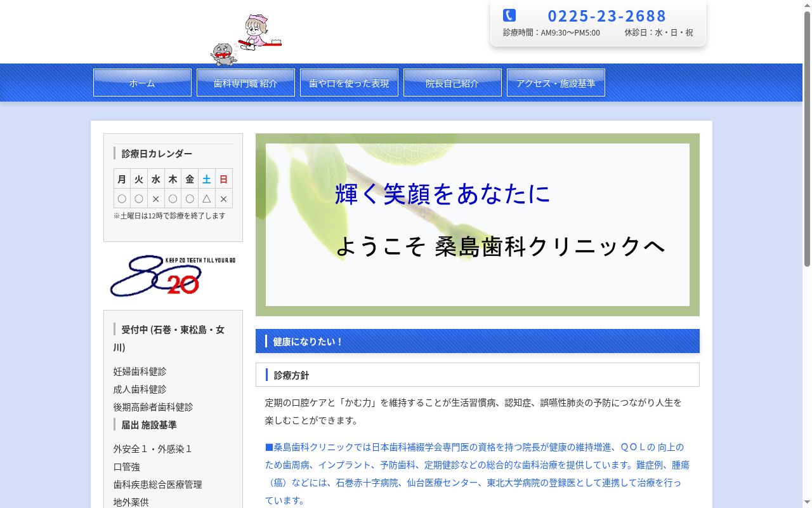Click the vertical page scrollbar thumb
The width and height of the screenshot is (812, 508).
point(807,138)
